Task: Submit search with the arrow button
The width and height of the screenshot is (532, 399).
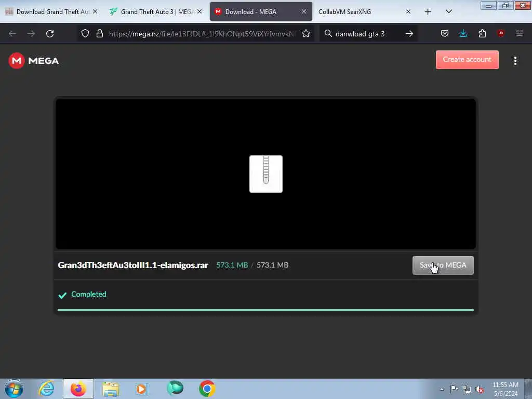Action: (x=409, y=34)
